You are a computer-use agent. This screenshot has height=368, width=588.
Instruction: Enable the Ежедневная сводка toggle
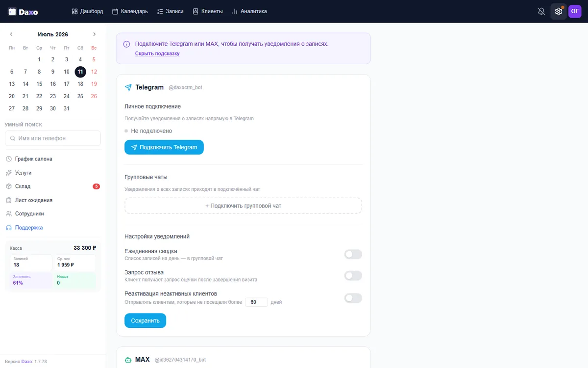[353, 254]
